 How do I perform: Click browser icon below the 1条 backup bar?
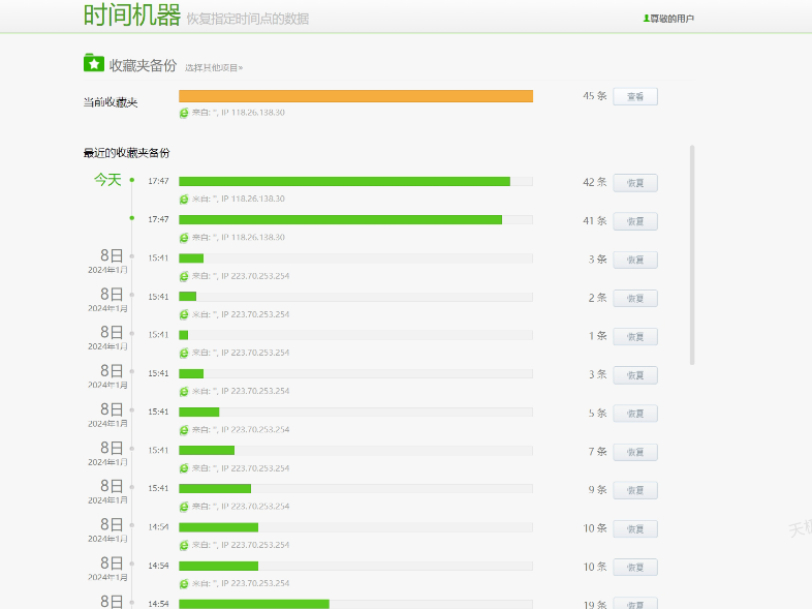pyautogui.click(x=184, y=352)
